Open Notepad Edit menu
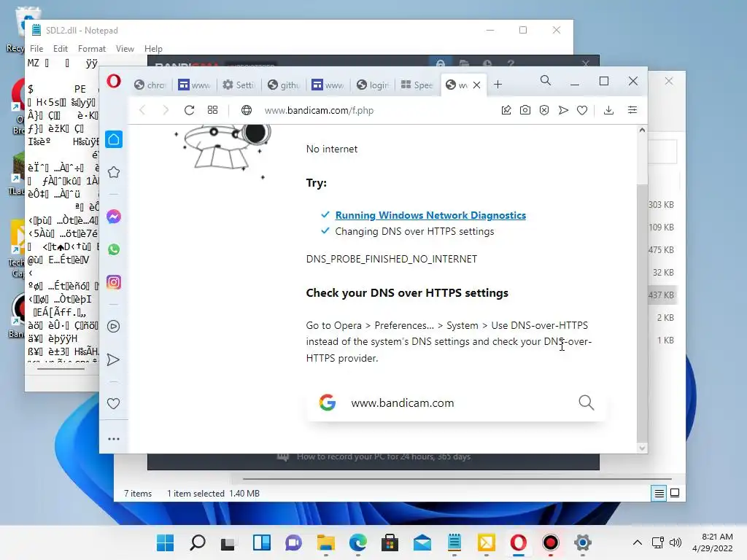747x560 pixels. (x=60, y=49)
